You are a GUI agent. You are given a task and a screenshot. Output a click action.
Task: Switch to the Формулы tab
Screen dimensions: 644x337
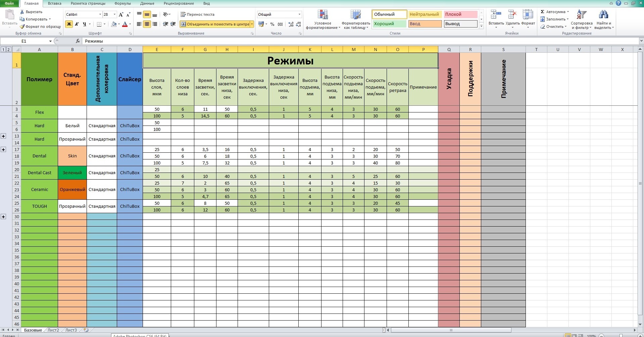click(x=122, y=3)
